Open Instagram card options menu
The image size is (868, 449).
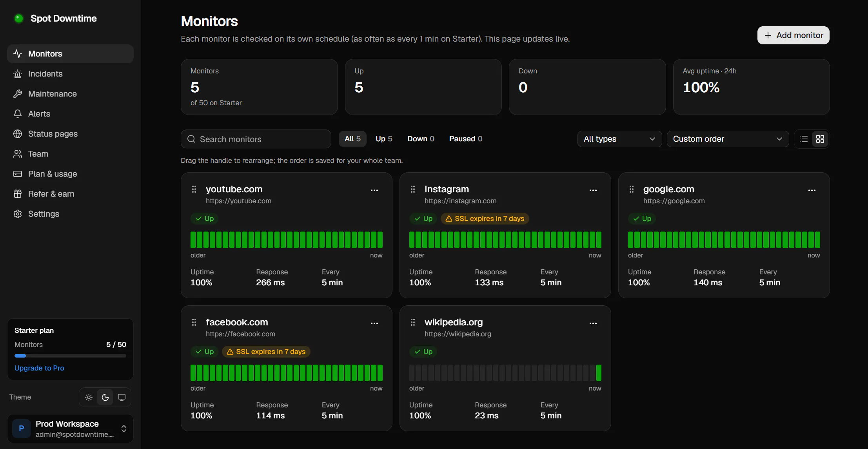tap(593, 190)
